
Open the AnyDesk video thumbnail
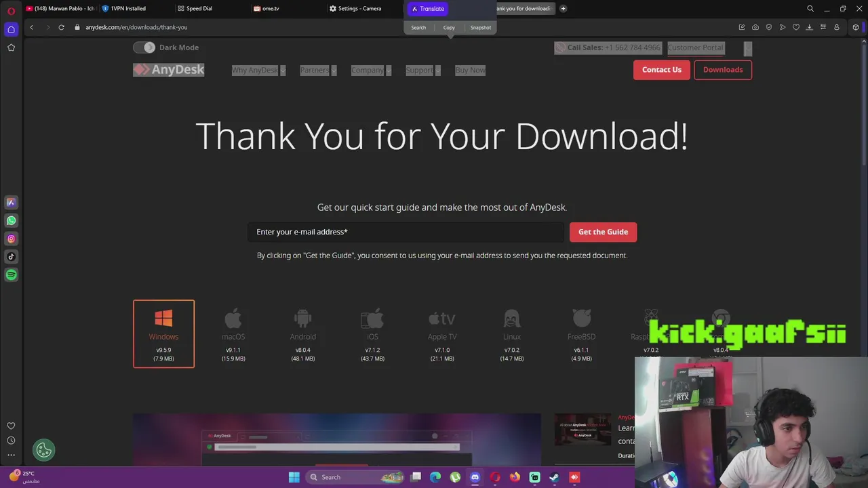tap(583, 430)
